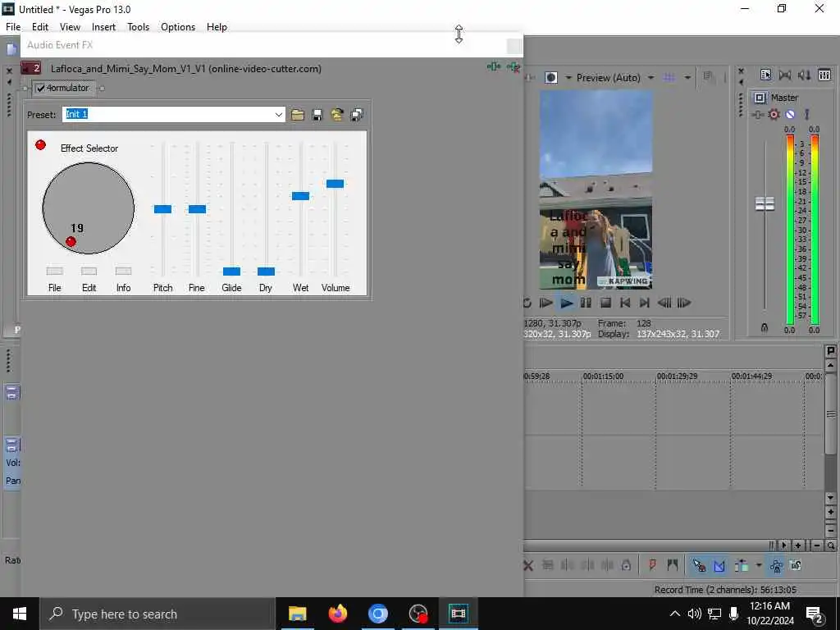Click the Master volume fader handle
The image size is (840, 630).
765,203
